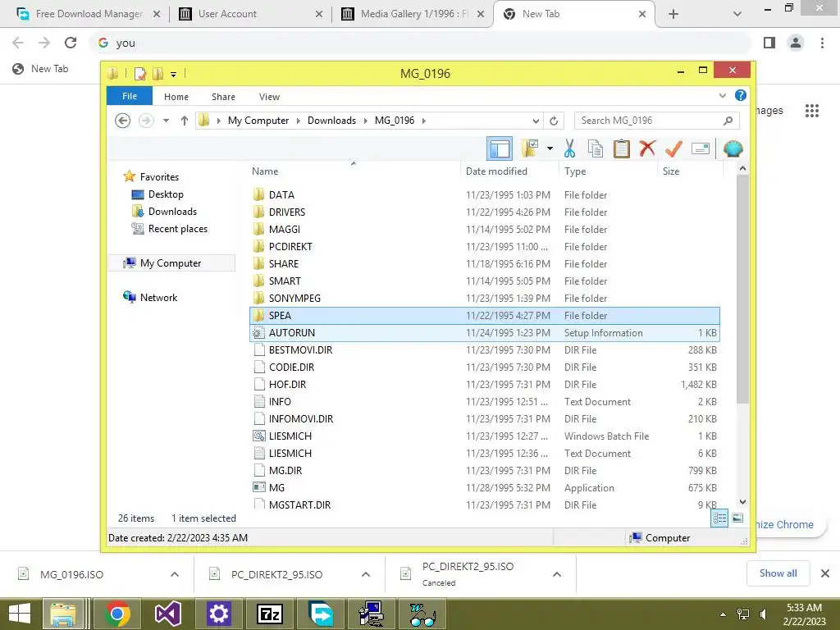Select the SONYMPEG folder

tap(484, 299)
